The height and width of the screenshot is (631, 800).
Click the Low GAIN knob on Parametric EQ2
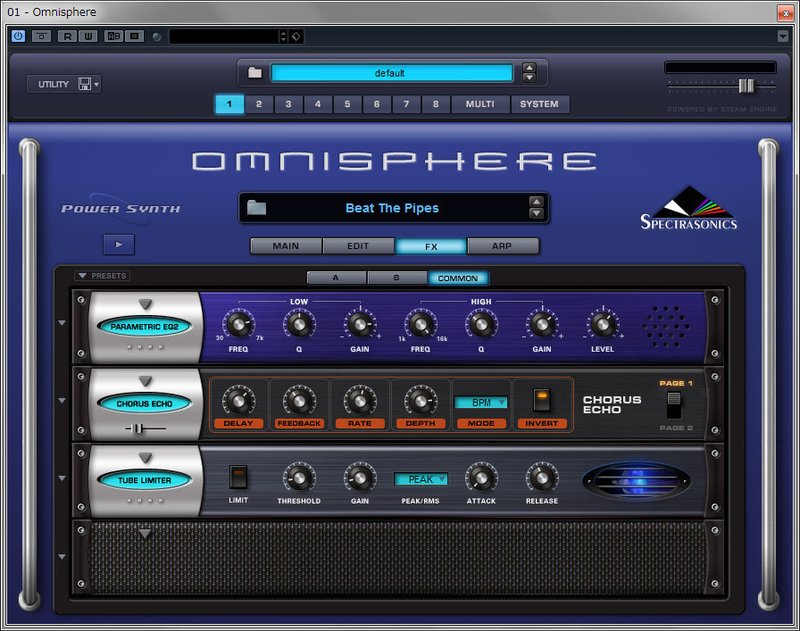coord(360,324)
